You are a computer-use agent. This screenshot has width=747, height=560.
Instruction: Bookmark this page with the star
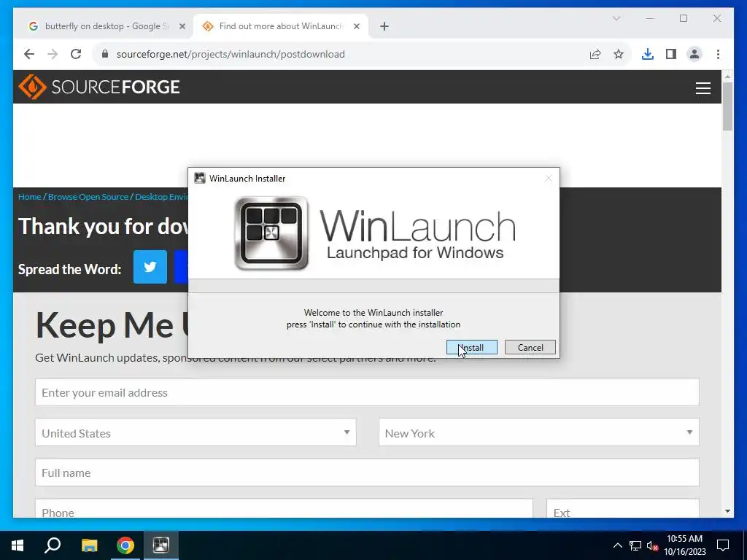point(619,54)
